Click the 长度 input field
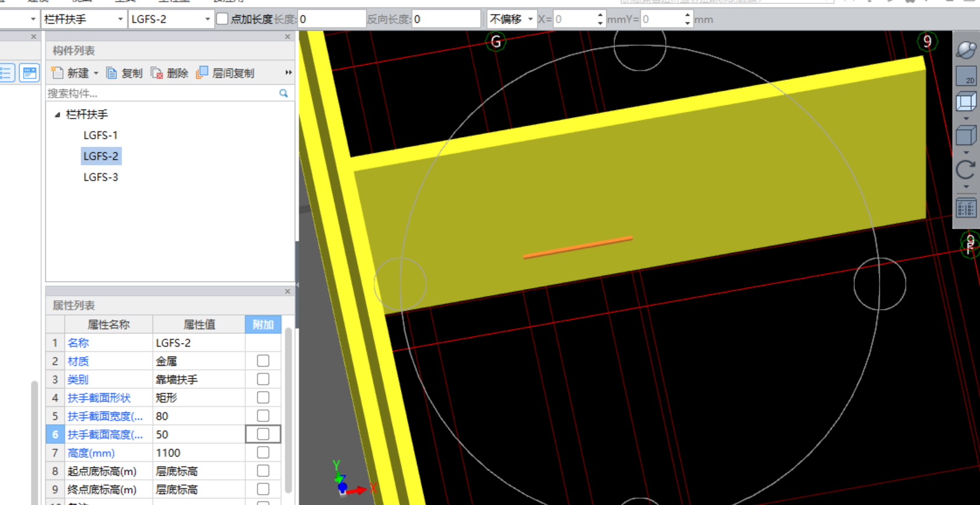Screen dimensions: 980x505 [332, 19]
